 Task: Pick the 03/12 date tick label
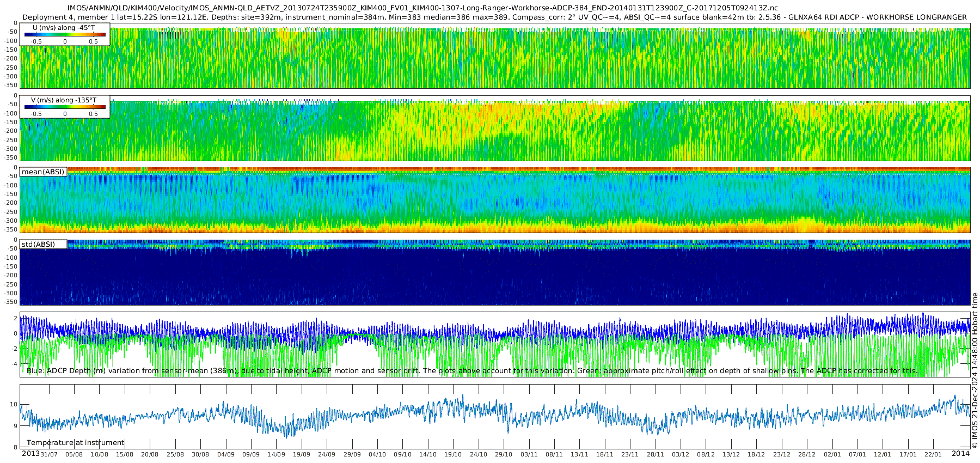[x=681, y=454]
